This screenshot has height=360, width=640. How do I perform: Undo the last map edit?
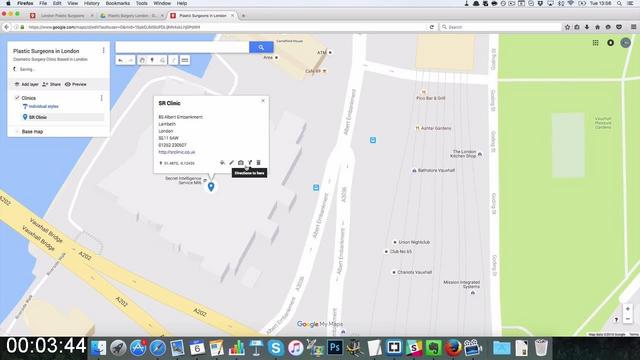pos(120,60)
